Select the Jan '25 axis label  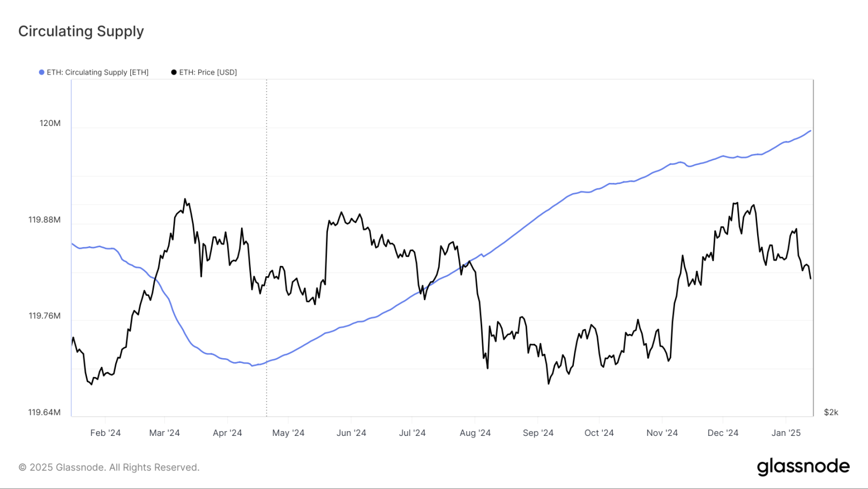click(x=786, y=433)
